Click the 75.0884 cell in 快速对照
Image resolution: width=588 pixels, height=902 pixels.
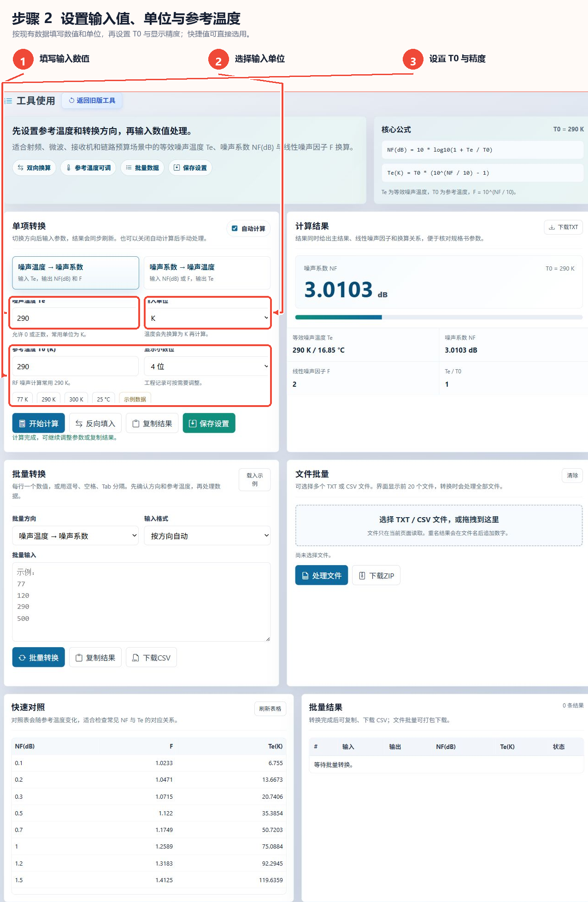[272, 846]
